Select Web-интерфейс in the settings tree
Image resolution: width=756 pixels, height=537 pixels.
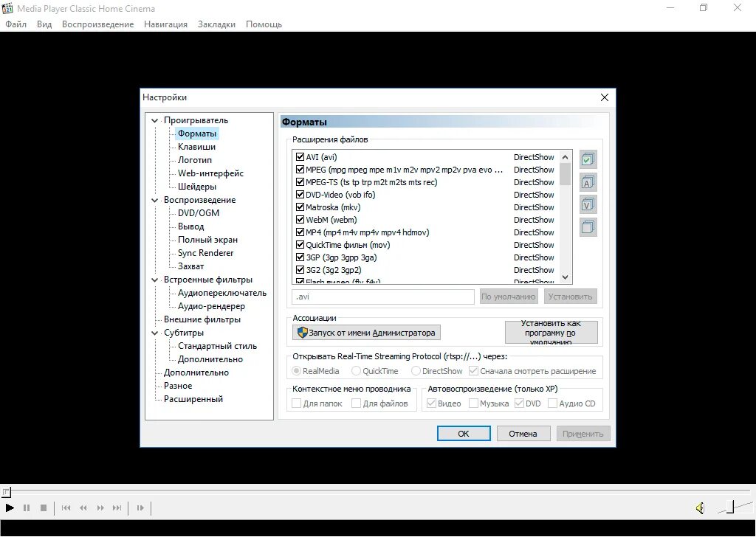210,173
